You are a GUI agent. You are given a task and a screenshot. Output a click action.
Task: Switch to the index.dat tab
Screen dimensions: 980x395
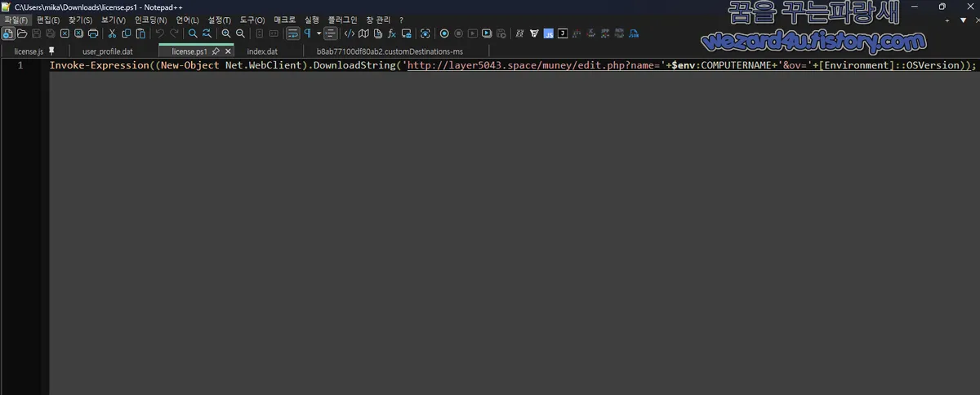(262, 51)
